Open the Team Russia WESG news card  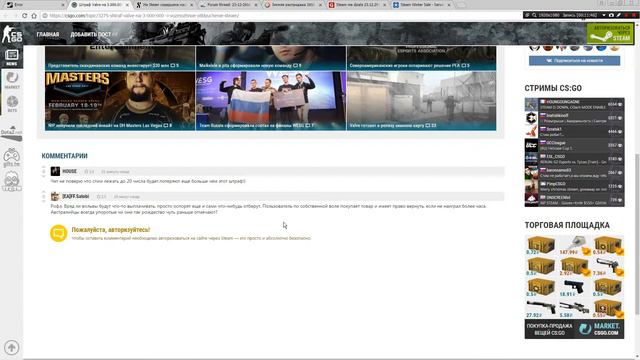271,101
